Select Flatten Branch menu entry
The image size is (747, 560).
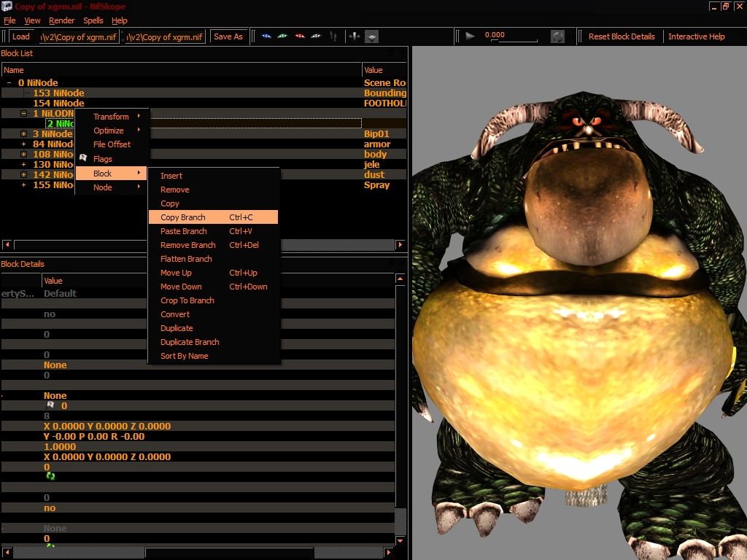pos(213,259)
